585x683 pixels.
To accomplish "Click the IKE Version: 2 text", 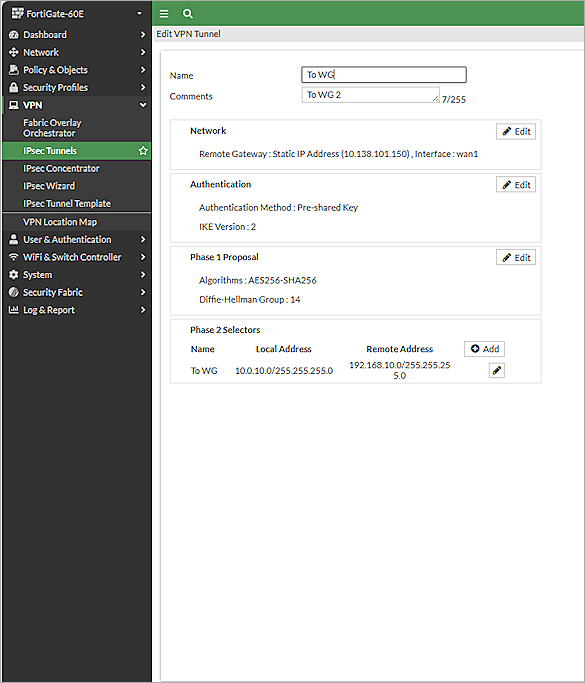I will (x=227, y=227).
